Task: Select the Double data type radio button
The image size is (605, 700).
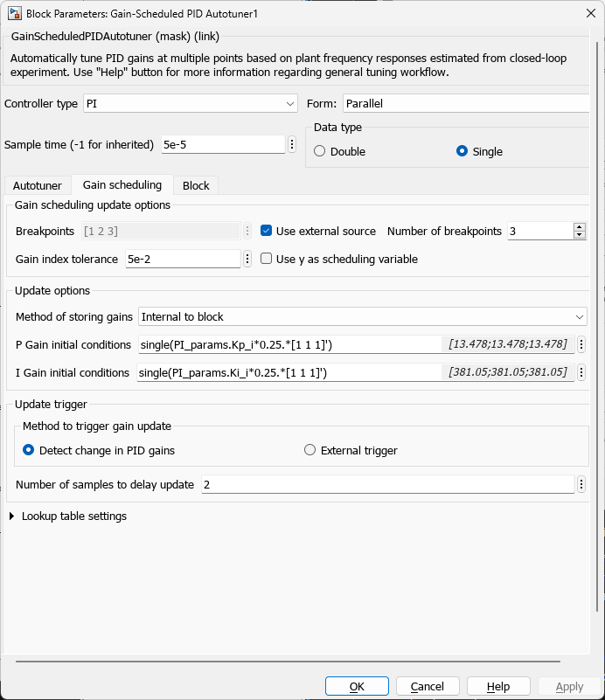Action: [320, 151]
